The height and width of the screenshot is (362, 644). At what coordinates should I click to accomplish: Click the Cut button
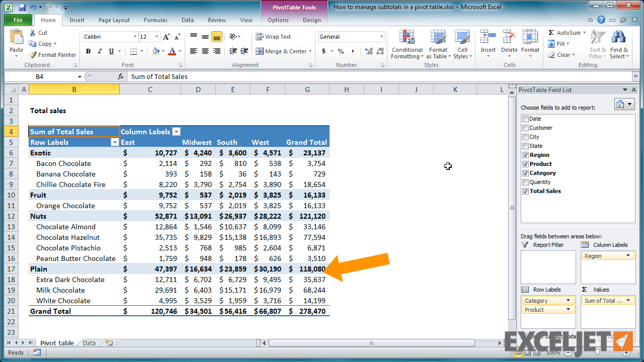[38, 33]
